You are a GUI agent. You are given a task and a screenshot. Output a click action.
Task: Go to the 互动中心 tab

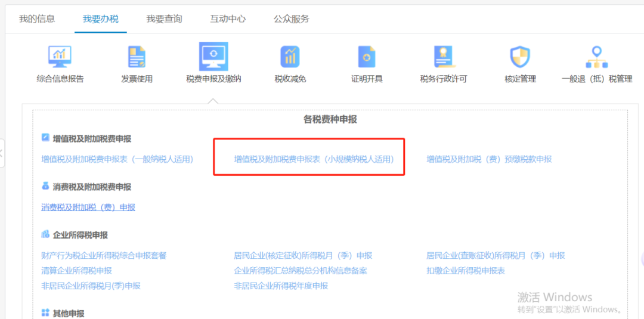(x=228, y=19)
